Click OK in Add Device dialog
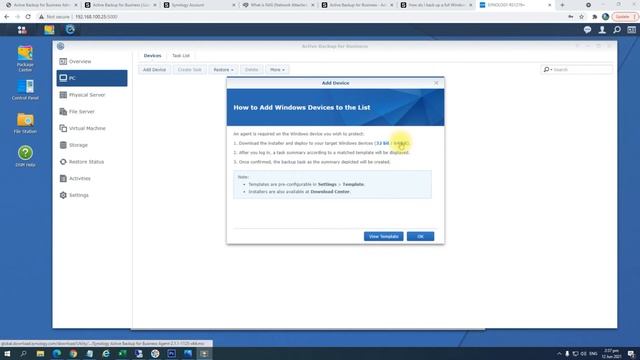Viewport: 640px width, 360px height. click(420, 236)
